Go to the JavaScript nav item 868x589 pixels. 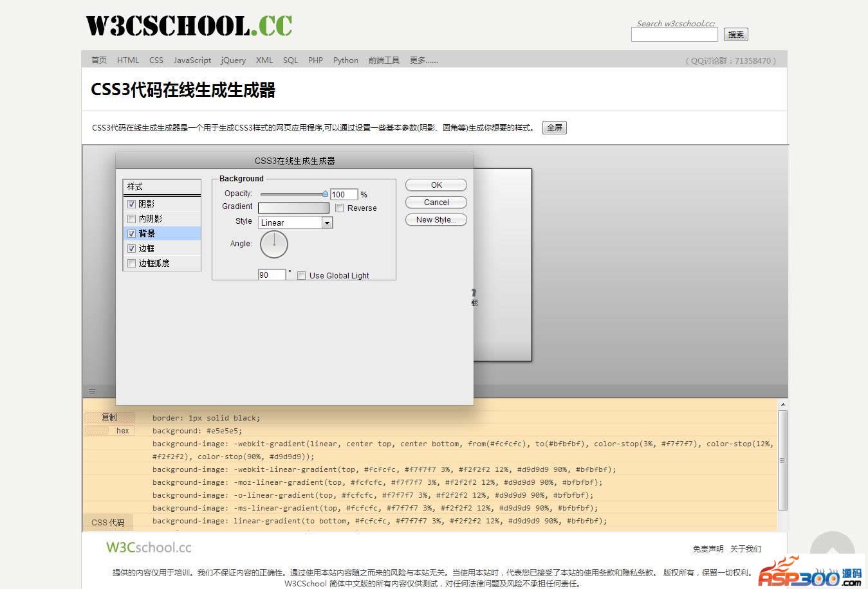[x=192, y=60]
